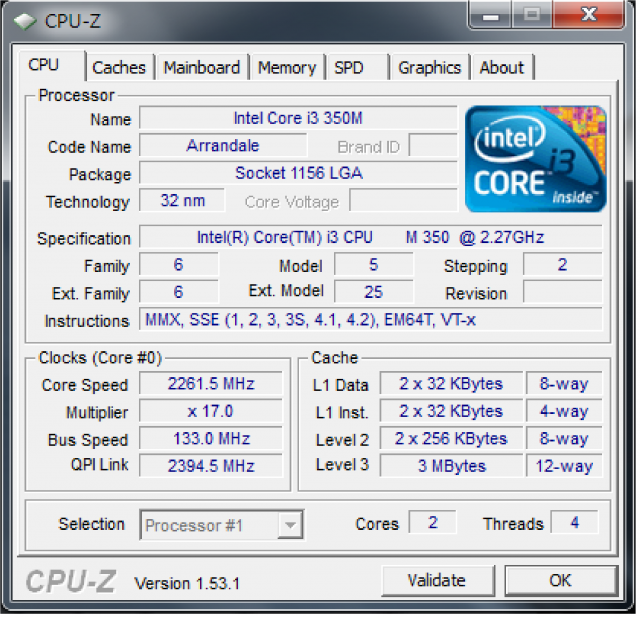The width and height of the screenshot is (640, 617).
Task: Click the empty Core Voltage field
Action: (x=405, y=202)
